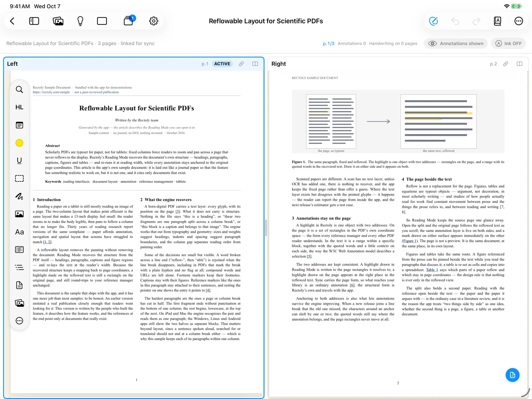Open the split layout icon on Right pane

coord(519,64)
